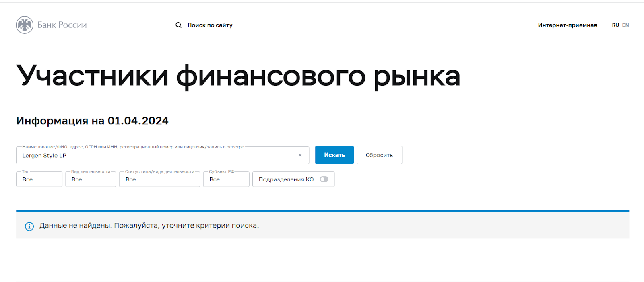Screen dimensions: 644x282
Task: Click the Искать button
Action: 334,155
